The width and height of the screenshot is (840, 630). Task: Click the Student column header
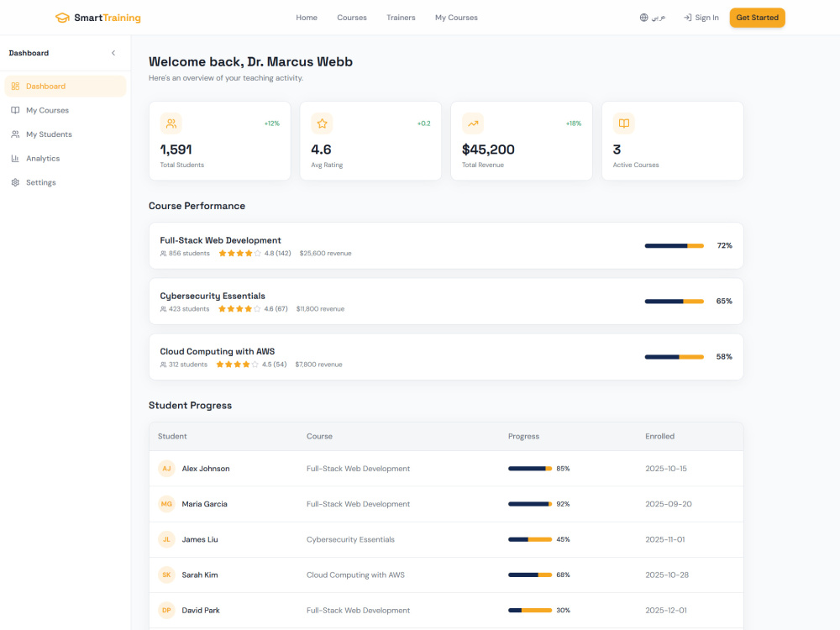pos(172,437)
